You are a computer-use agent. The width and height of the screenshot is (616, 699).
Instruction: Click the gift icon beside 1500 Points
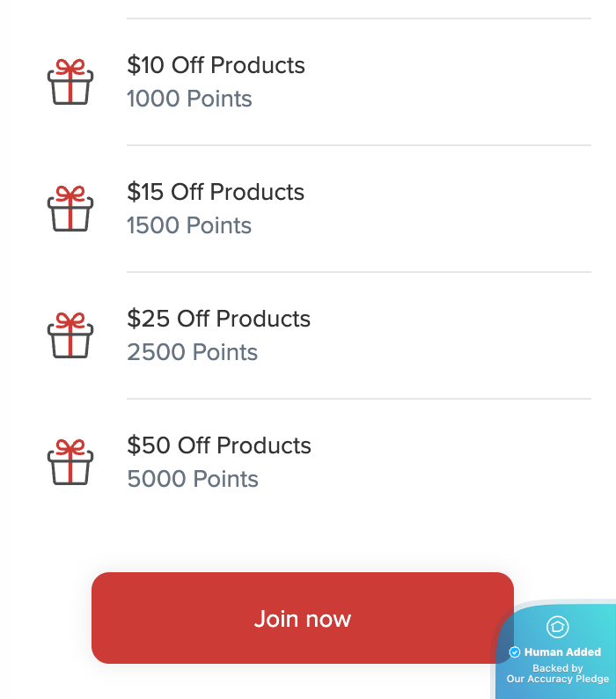click(x=70, y=209)
